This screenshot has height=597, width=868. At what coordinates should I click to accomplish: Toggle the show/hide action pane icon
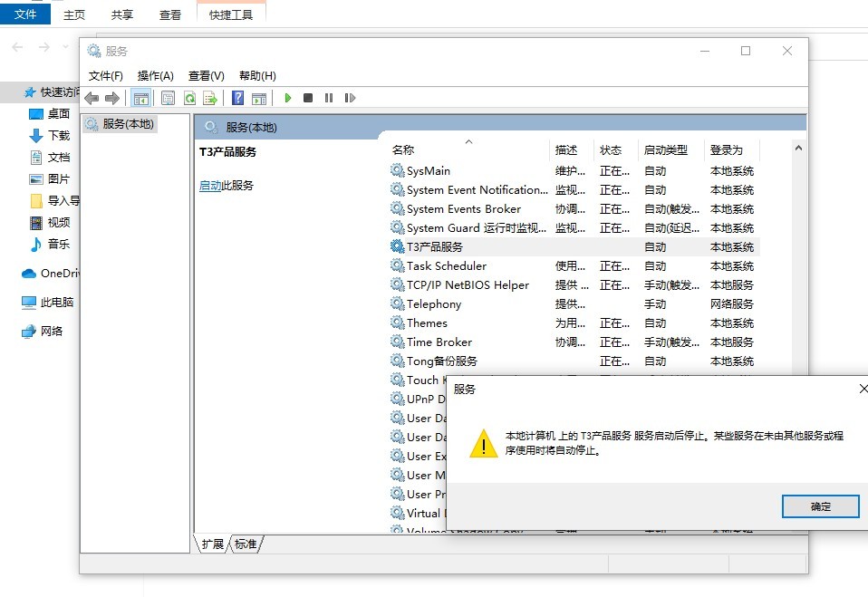pyautogui.click(x=258, y=99)
